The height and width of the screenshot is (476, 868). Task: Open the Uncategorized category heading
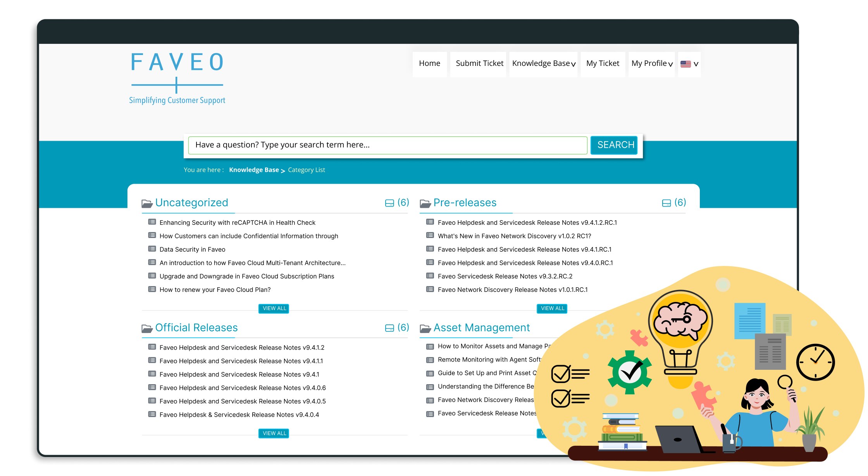pyautogui.click(x=191, y=203)
